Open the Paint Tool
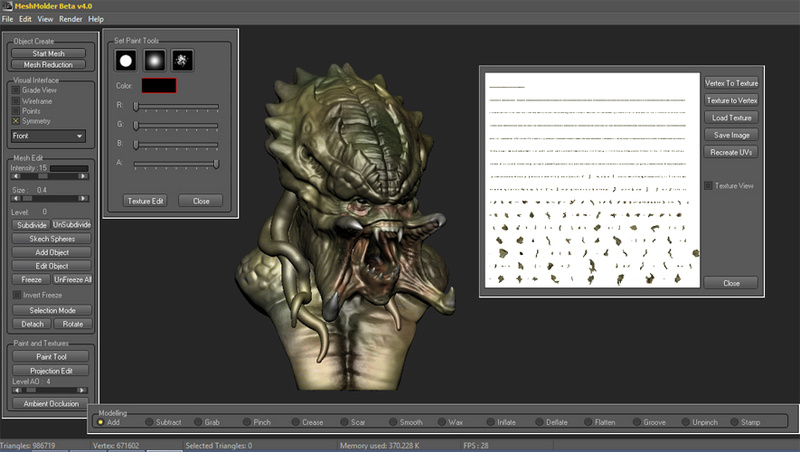800x452 pixels. (x=51, y=357)
